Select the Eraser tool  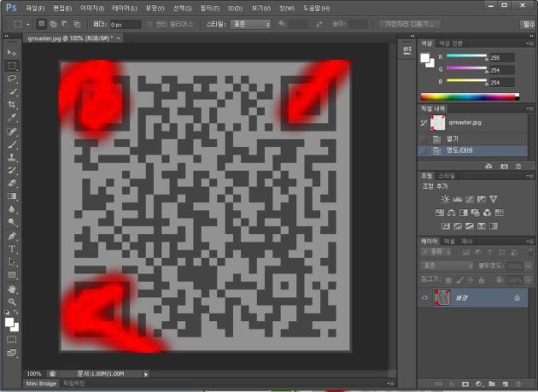[12, 184]
